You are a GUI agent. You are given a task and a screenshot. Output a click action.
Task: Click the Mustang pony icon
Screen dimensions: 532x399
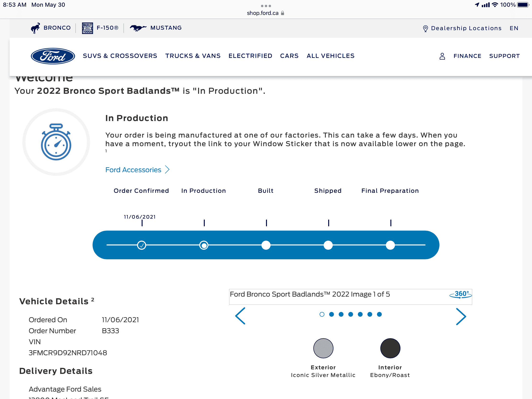click(x=138, y=28)
